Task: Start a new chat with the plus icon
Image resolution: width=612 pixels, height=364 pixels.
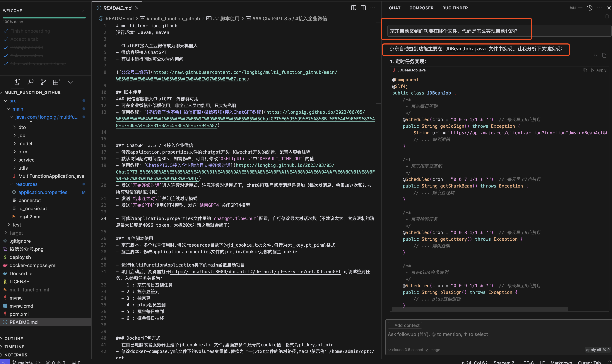Action: click(x=580, y=8)
